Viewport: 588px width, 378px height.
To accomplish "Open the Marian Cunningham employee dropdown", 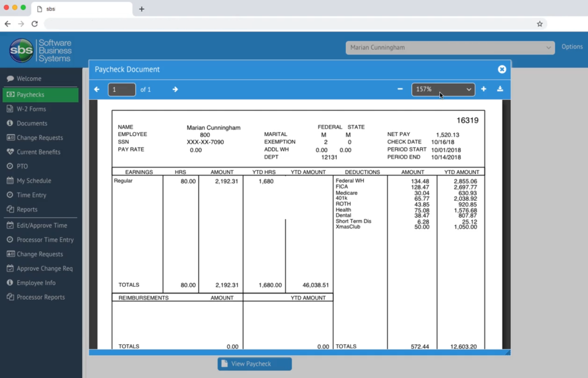I will click(x=450, y=47).
